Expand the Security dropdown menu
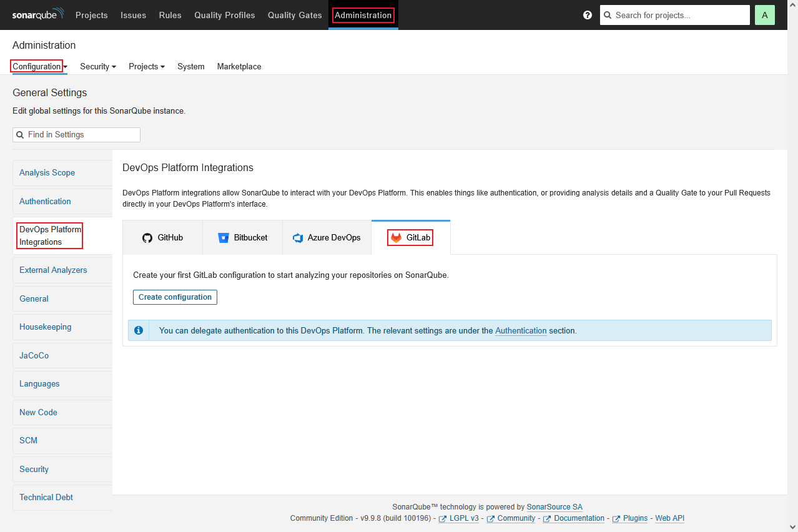Image resolution: width=798 pixels, height=532 pixels. (98, 66)
